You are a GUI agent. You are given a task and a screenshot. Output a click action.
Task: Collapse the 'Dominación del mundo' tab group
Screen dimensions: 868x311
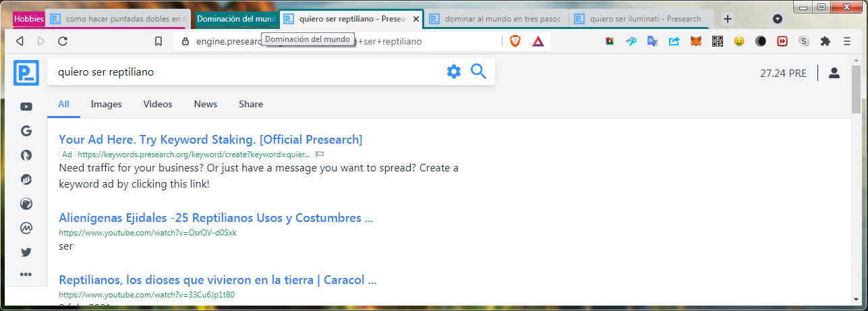coord(236,19)
